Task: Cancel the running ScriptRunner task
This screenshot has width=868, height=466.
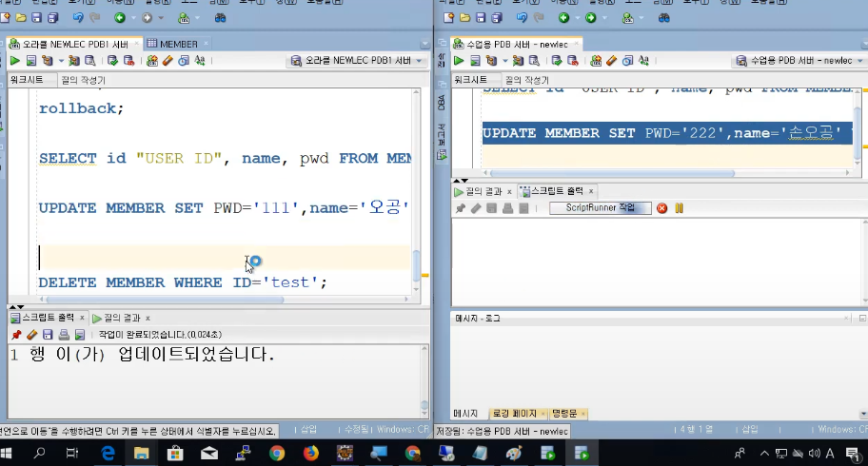Action: (x=661, y=208)
